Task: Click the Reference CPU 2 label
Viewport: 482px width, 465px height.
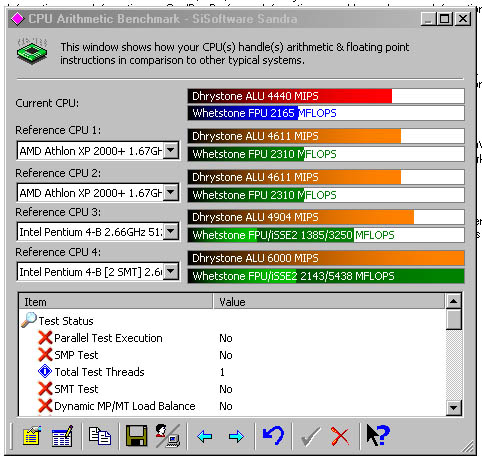Action: click(x=58, y=173)
